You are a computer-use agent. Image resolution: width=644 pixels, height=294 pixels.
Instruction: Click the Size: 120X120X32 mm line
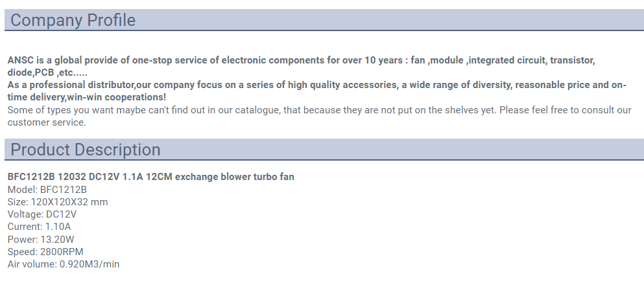coord(58,202)
